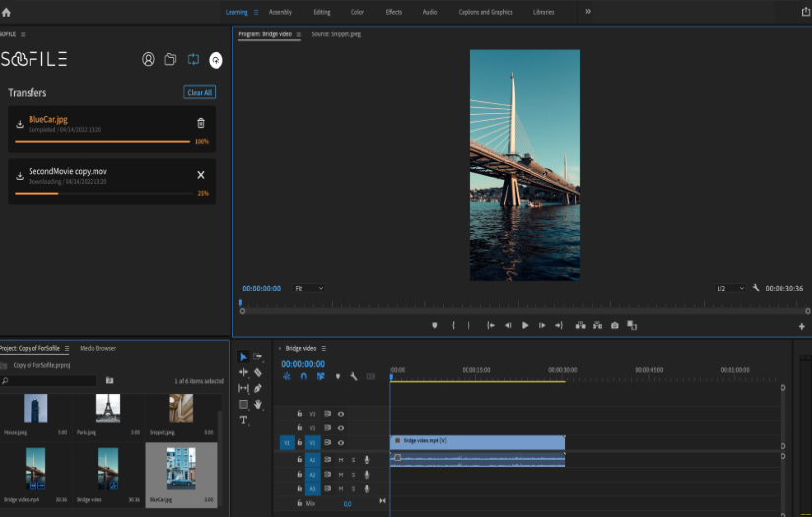Open timeline display settings wrench
Viewport: 812px width, 517px height.
coord(354,376)
